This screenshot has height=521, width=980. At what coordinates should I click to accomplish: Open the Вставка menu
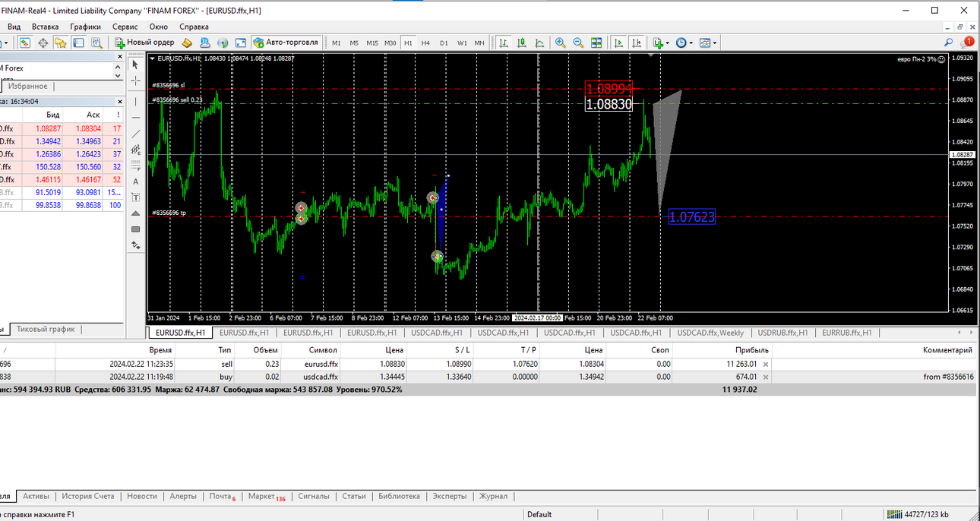[x=46, y=26]
